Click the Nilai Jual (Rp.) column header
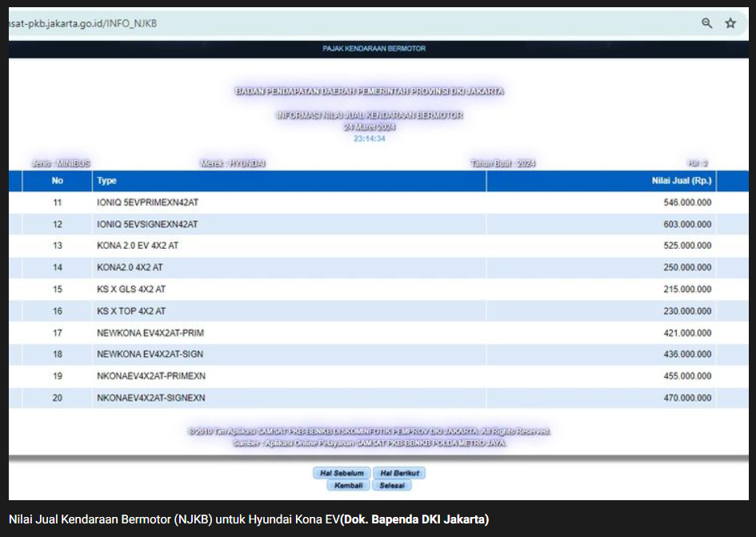This screenshot has height=537, width=756. [x=602, y=180]
